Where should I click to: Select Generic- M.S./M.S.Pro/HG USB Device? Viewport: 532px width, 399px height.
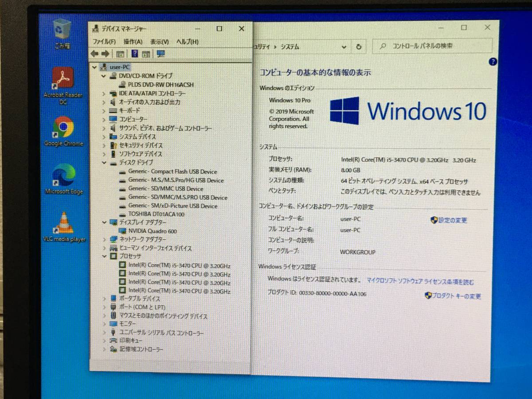176,180
